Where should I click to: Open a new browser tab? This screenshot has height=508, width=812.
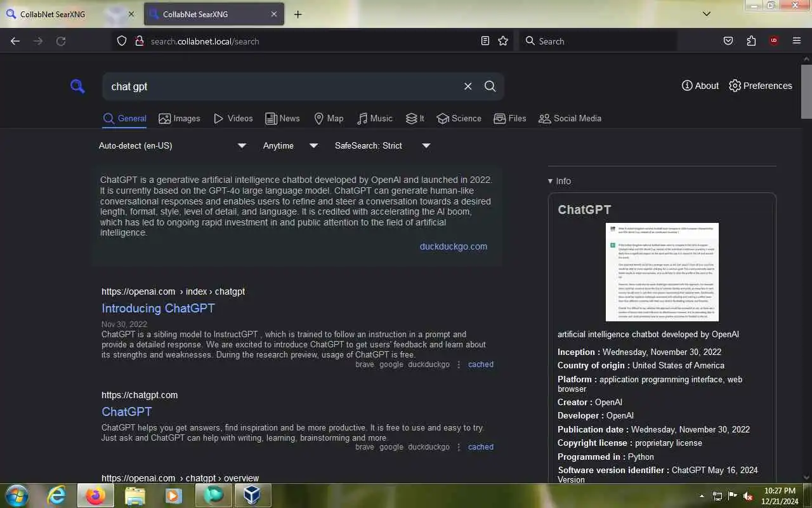[298, 14]
